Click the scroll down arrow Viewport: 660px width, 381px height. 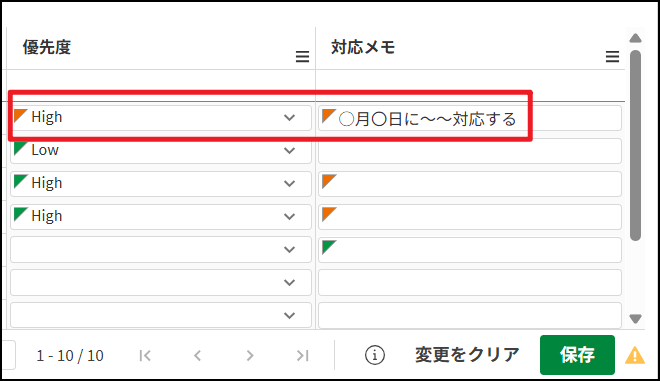point(635,319)
